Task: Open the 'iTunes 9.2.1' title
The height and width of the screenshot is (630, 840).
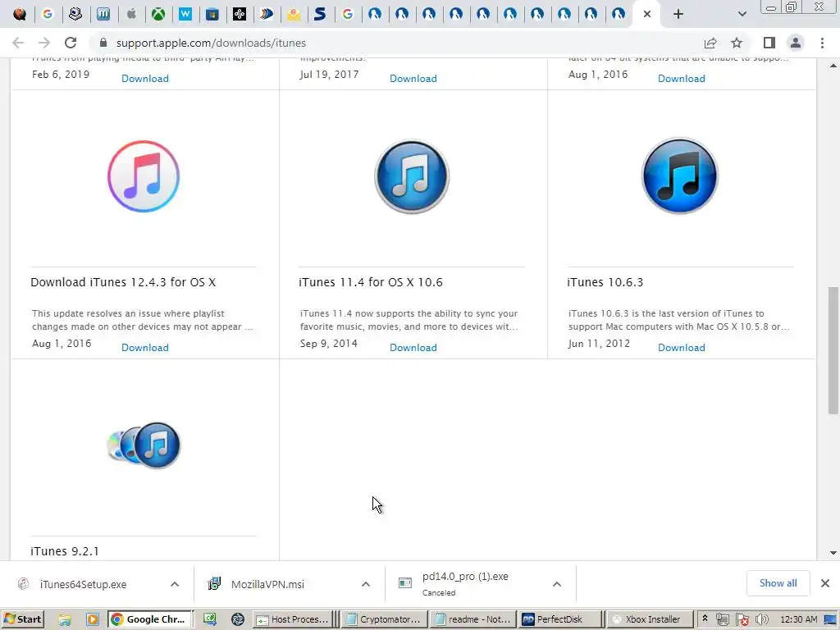Action: point(65,551)
